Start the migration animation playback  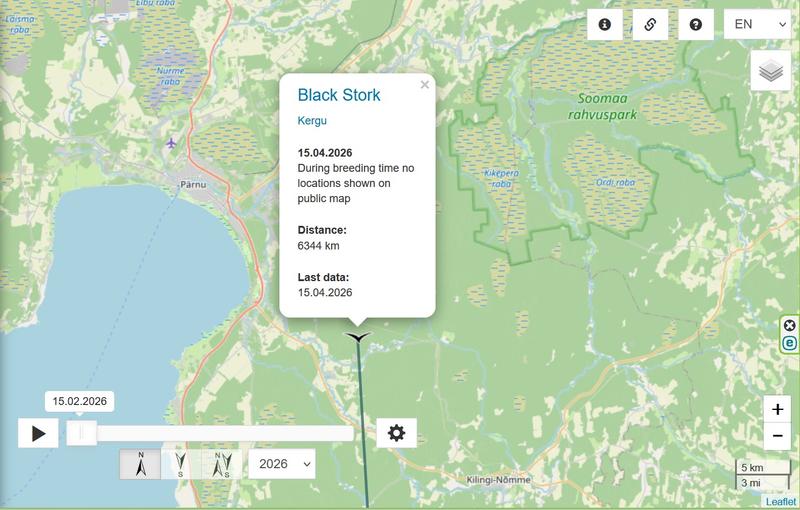coord(38,434)
